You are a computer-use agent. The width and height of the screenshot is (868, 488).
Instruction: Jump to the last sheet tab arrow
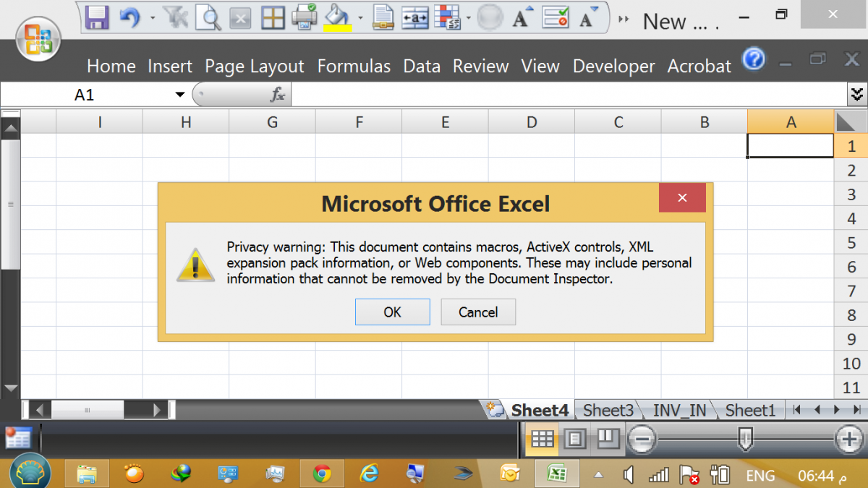coord(856,410)
